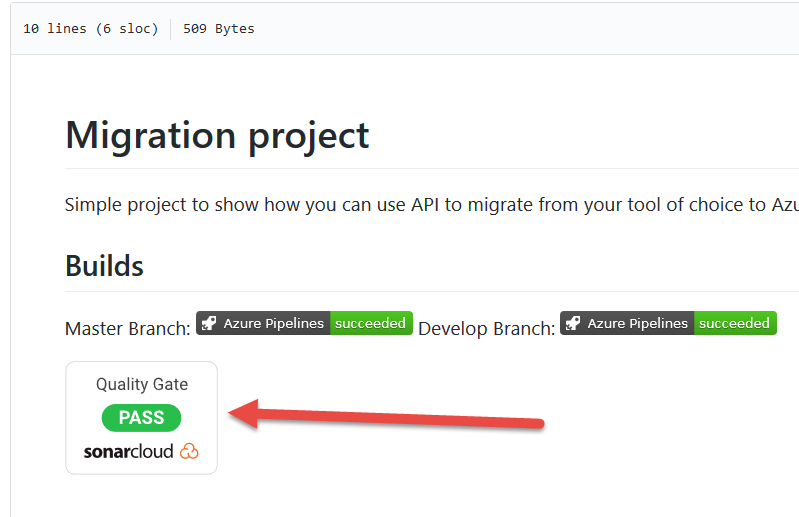Open the sonarcloud wordmark link

(128, 451)
